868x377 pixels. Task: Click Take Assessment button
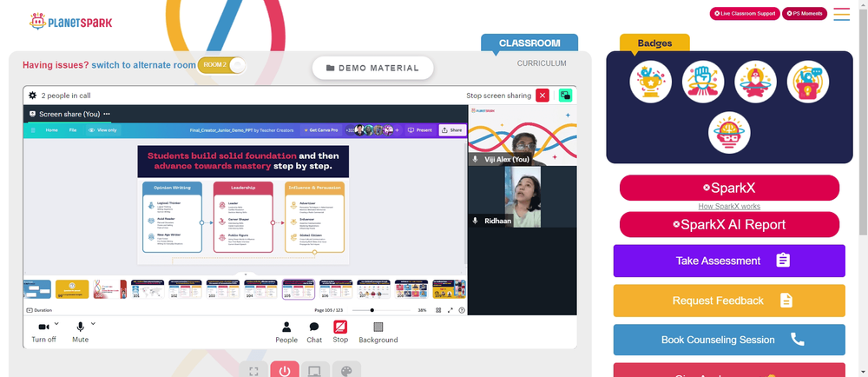(729, 261)
